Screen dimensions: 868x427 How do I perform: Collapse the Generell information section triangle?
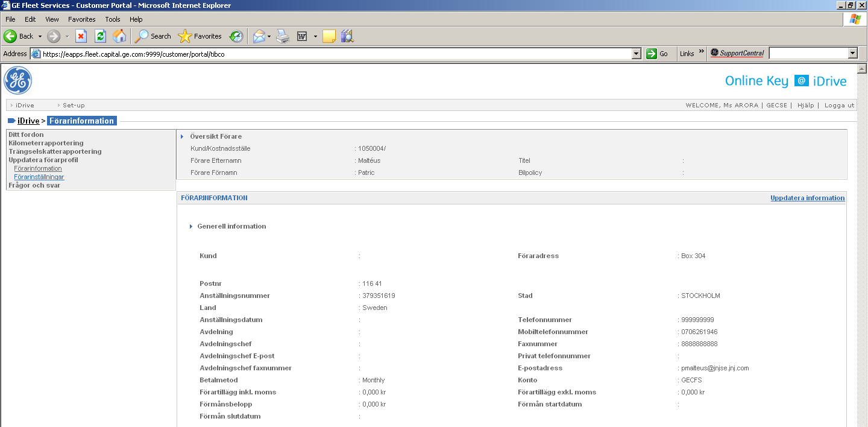click(191, 226)
